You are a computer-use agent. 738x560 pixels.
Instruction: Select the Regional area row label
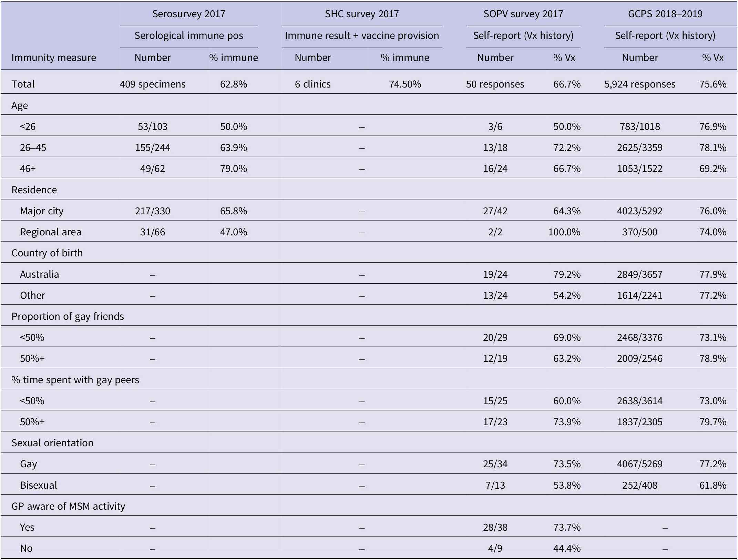51,232
